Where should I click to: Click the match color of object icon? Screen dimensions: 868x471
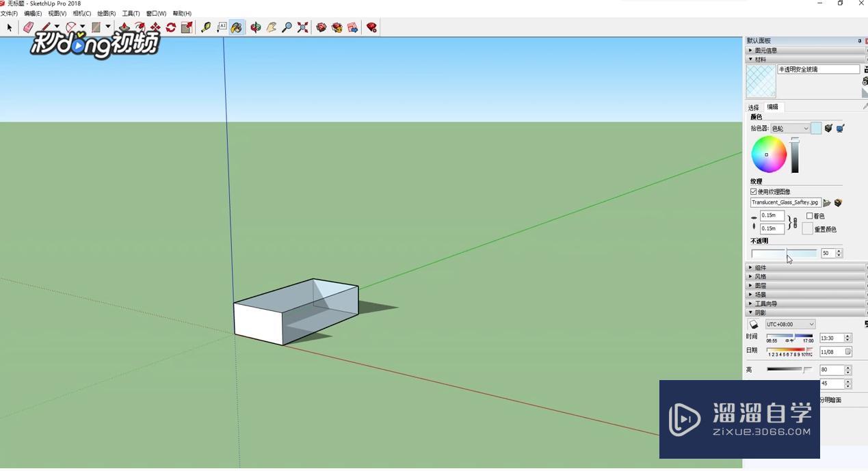click(x=828, y=128)
